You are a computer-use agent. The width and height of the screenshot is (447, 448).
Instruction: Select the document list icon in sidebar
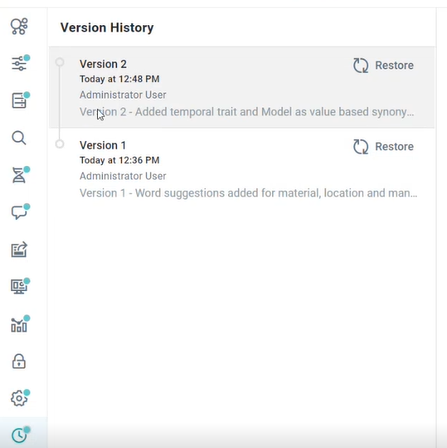19,100
